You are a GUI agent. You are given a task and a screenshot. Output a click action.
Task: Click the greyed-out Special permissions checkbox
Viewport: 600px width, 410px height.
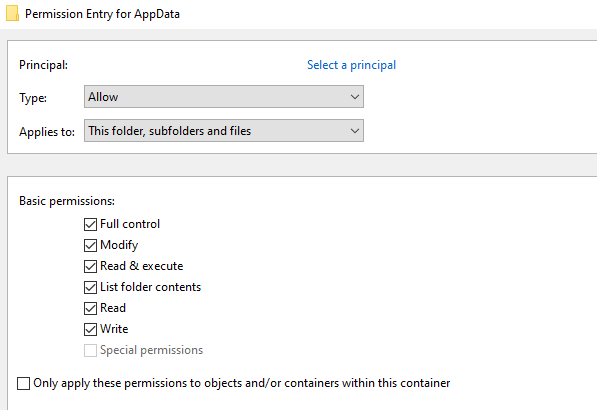[91, 350]
